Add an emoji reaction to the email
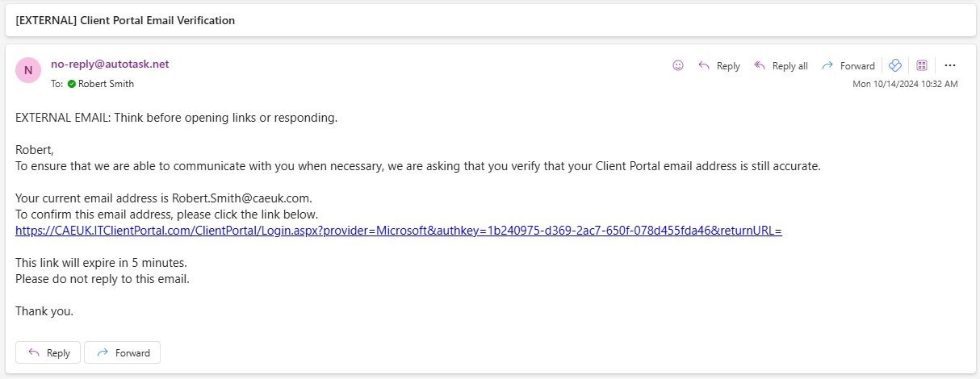980x379 pixels. pos(678,66)
